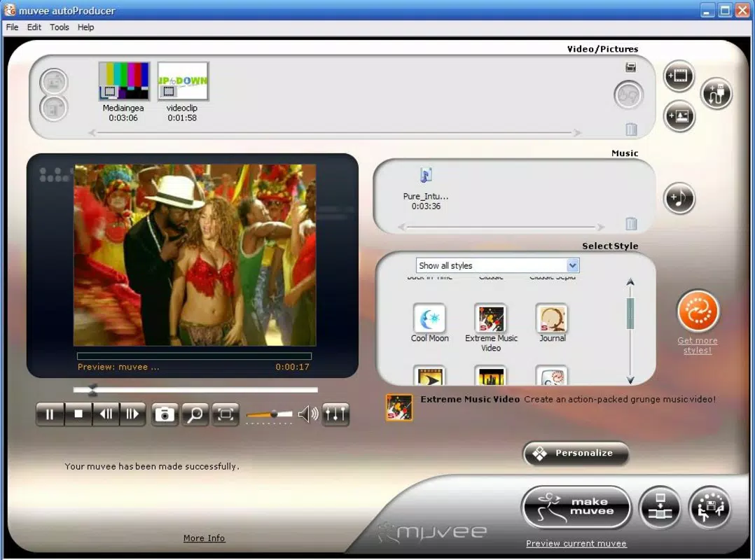This screenshot has width=755, height=560.
Task: Pause the muvee preview
Action: click(x=50, y=414)
